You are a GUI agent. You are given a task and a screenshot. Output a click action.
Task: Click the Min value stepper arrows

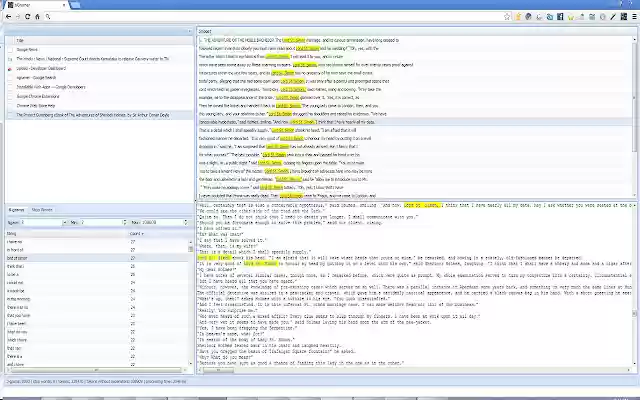point(124,222)
